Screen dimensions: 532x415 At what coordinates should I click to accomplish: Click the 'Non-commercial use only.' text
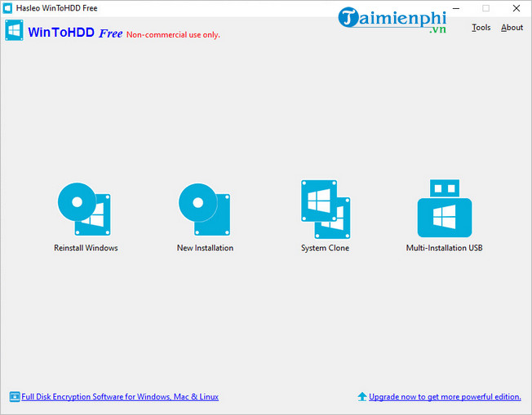coord(173,34)
